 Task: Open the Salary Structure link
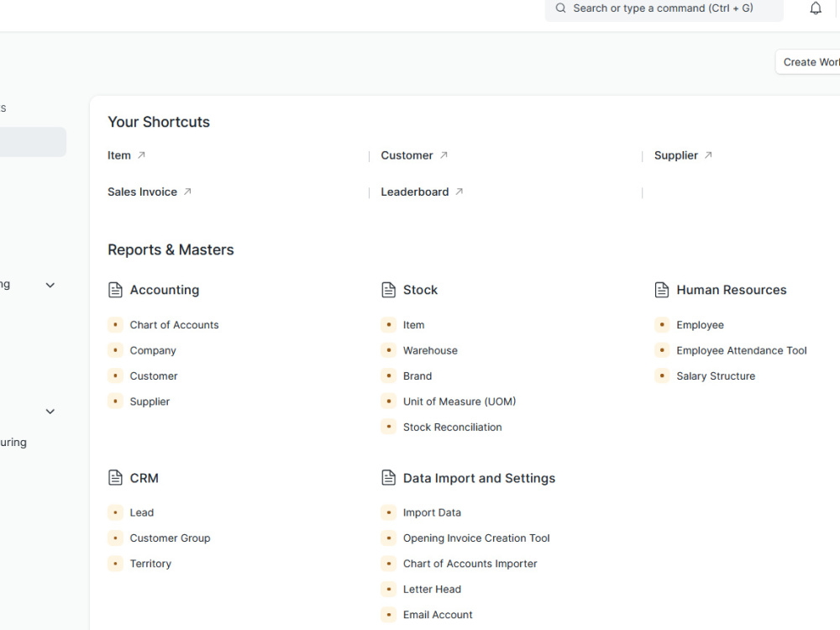click(x=716, y=376)
